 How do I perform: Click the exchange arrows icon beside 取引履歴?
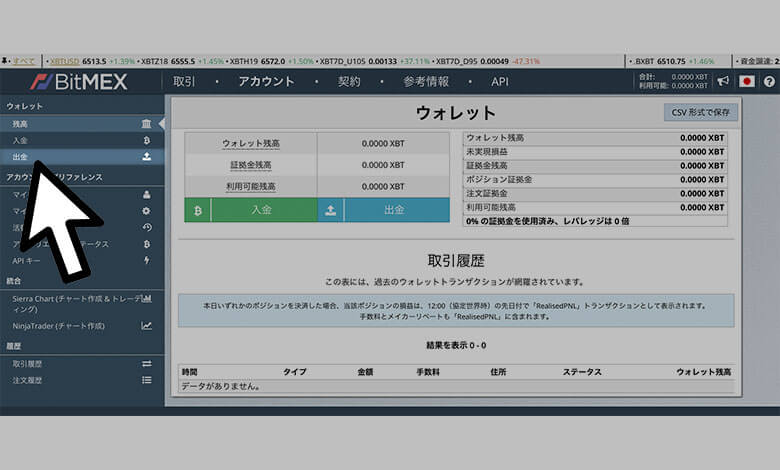[147, 364]
